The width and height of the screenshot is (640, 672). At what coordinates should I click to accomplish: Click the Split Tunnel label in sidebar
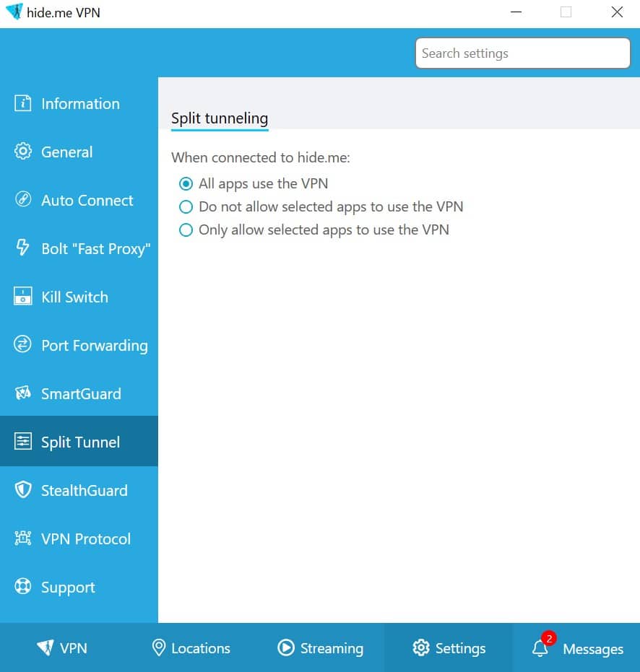coord(81,442)
